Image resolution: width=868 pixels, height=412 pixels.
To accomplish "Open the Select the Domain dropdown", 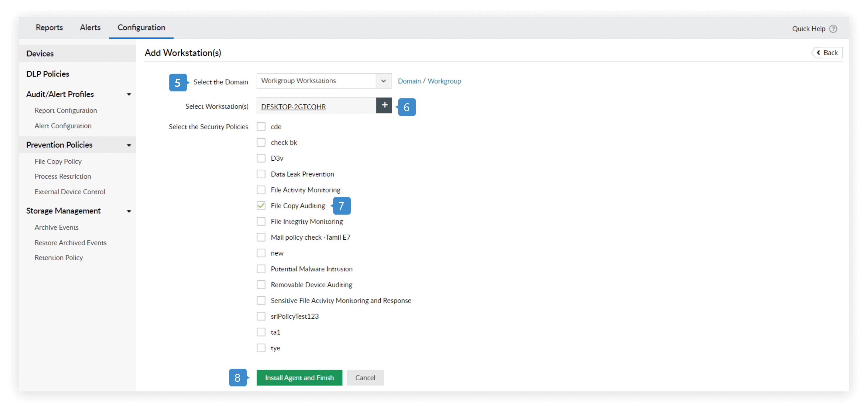I will click(x=384, y=81).
